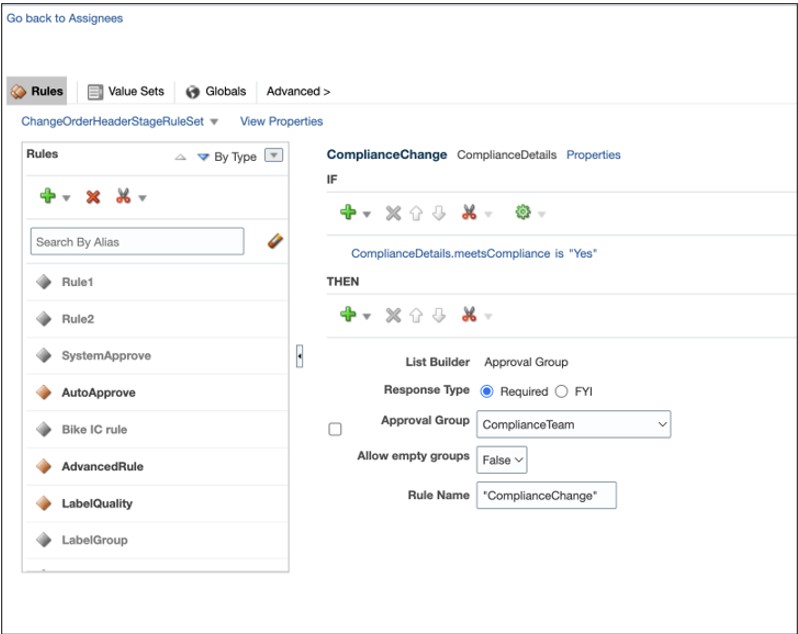Screen dimensions: 798x634
Task: Click the View Properties link
Action: (x=281, y=122)
